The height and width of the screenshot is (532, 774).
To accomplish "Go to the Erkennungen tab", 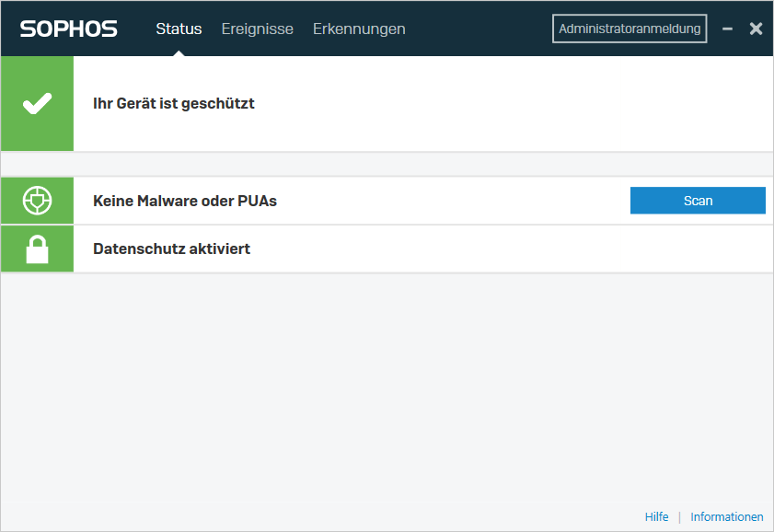I will [x=359, y=29].
